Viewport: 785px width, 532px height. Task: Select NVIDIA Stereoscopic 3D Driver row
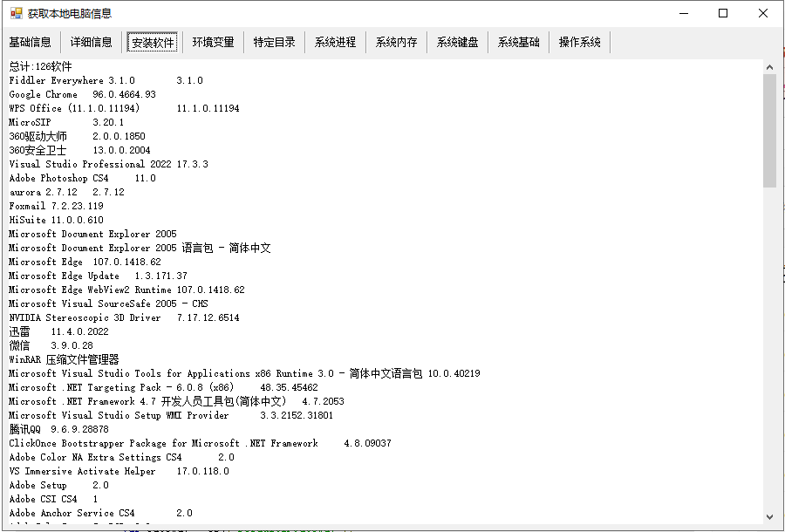124,318
